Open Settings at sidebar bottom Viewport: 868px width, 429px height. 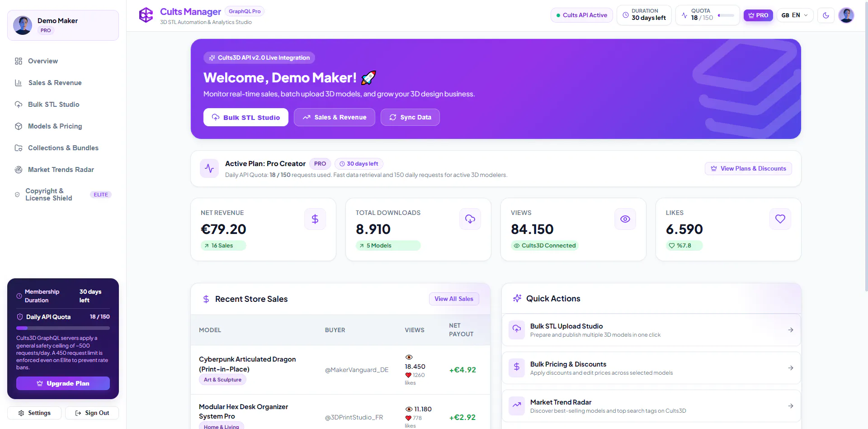tap(34, 413)
